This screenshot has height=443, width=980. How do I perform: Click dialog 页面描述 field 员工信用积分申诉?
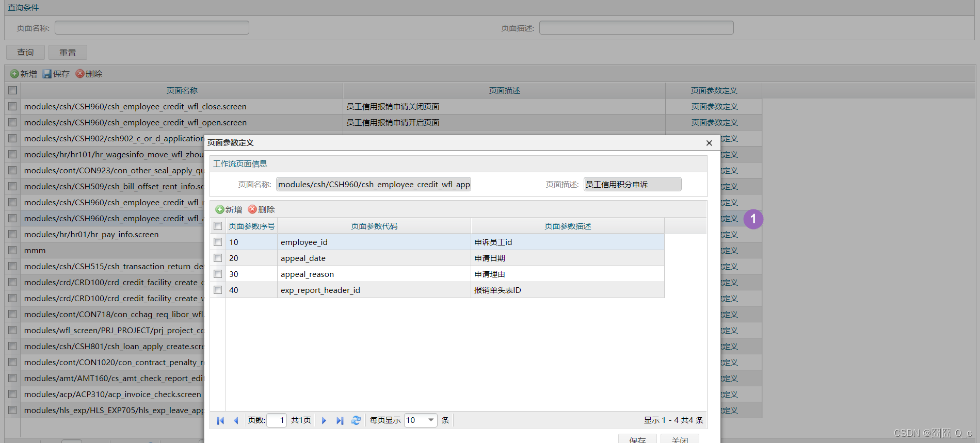632,184
